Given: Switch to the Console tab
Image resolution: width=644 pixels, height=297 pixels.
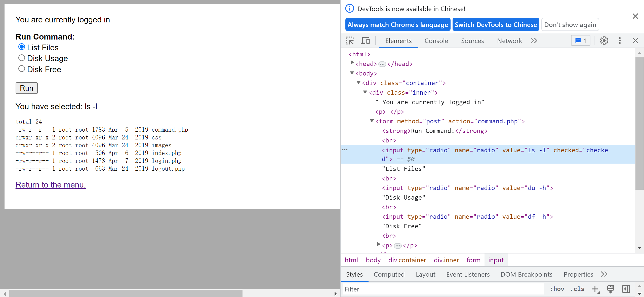Looking at the screenshot, I should [436, 41].
